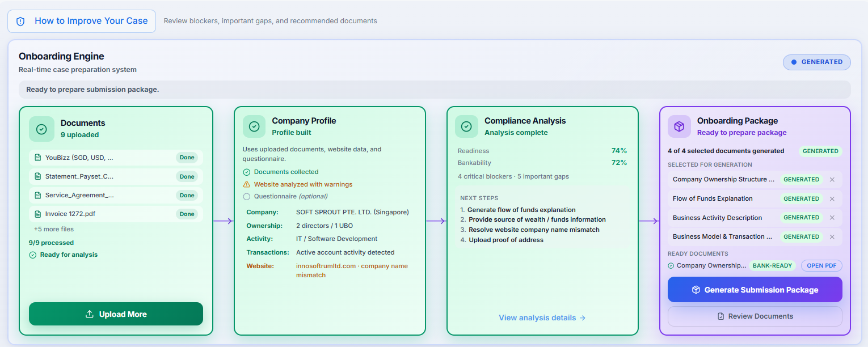Click file icon next to Invoice 1272.pdf
The height and width of the screenshot is (347, 868).
[38, 214]
